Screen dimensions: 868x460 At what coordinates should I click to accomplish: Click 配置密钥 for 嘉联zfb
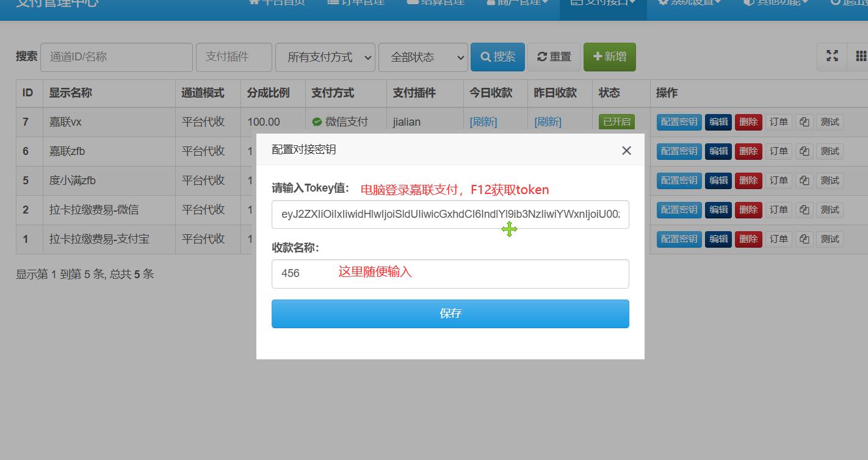point(679,151)
